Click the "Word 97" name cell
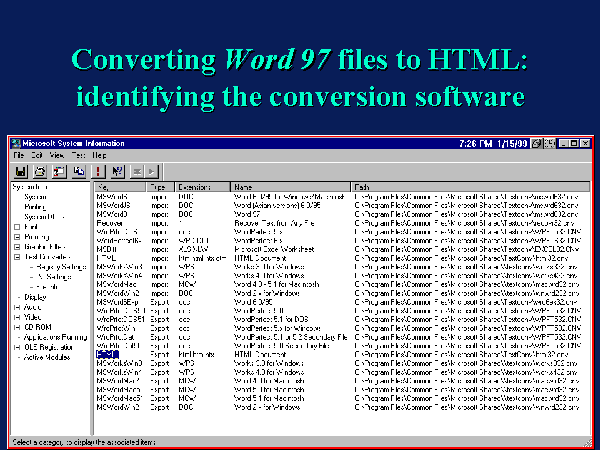Image resolution: width=600 pixels, height=450 pixels. coord(247,214)
